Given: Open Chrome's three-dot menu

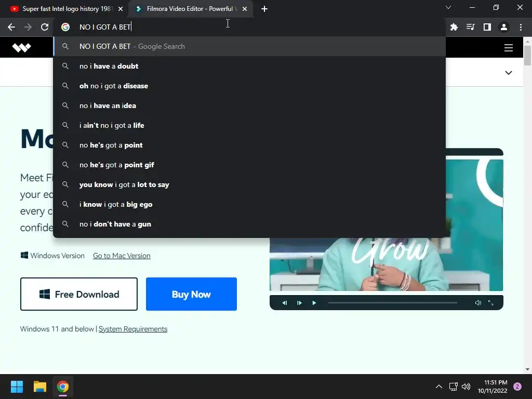Looking at the screenshot, I should point(521,27).
